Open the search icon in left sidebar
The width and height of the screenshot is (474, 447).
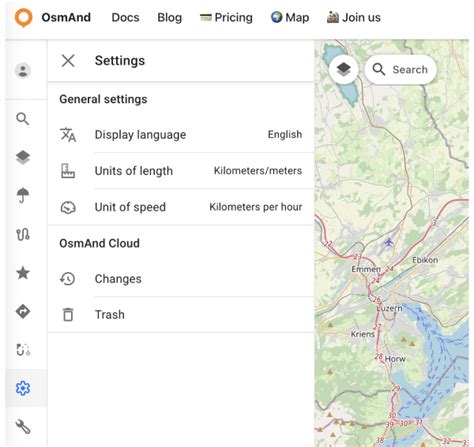23,119
